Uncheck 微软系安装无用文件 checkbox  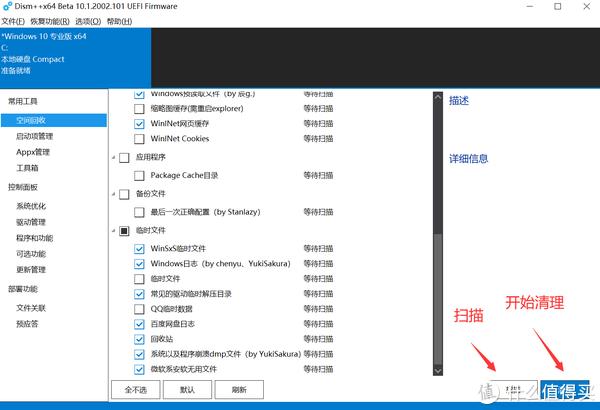pos(139,369)
